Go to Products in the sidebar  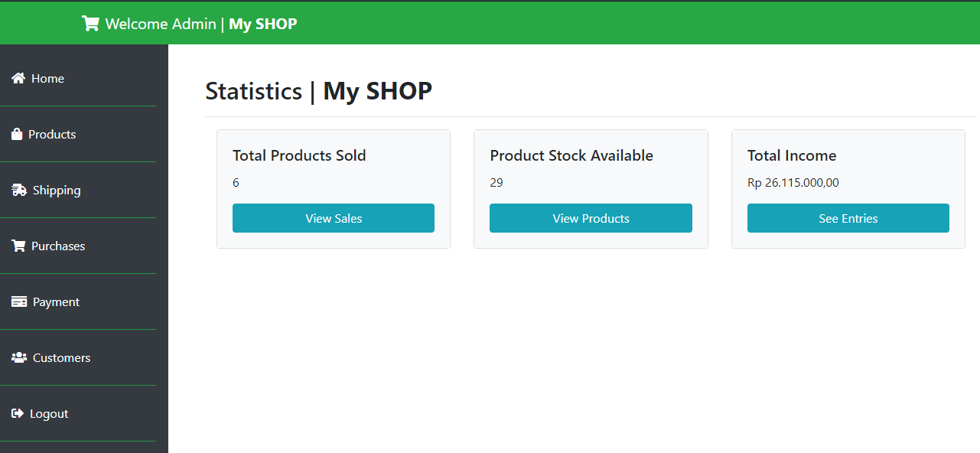click(52, 134)
